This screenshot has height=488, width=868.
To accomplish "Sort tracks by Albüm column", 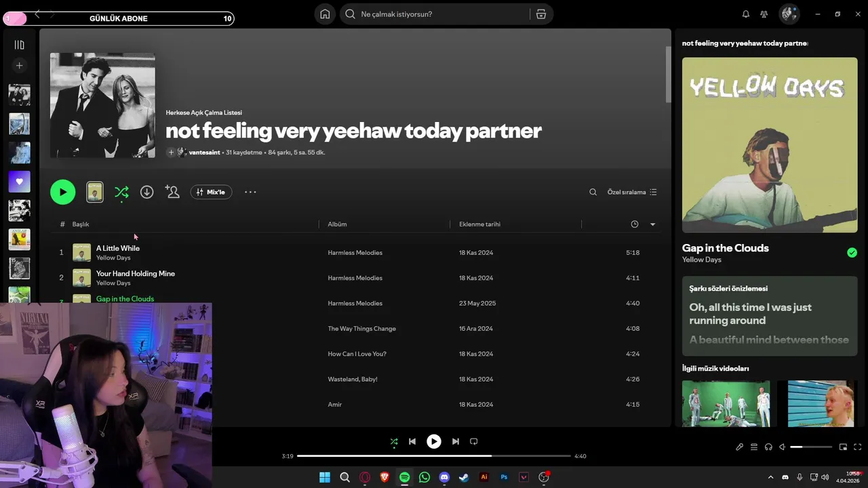I will 337,224.
